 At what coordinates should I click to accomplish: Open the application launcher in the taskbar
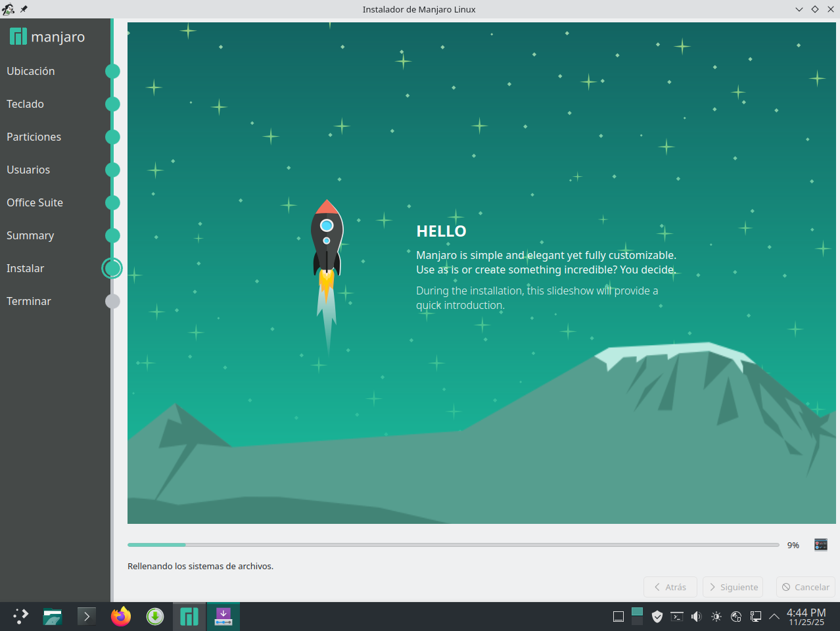[21, 617]
